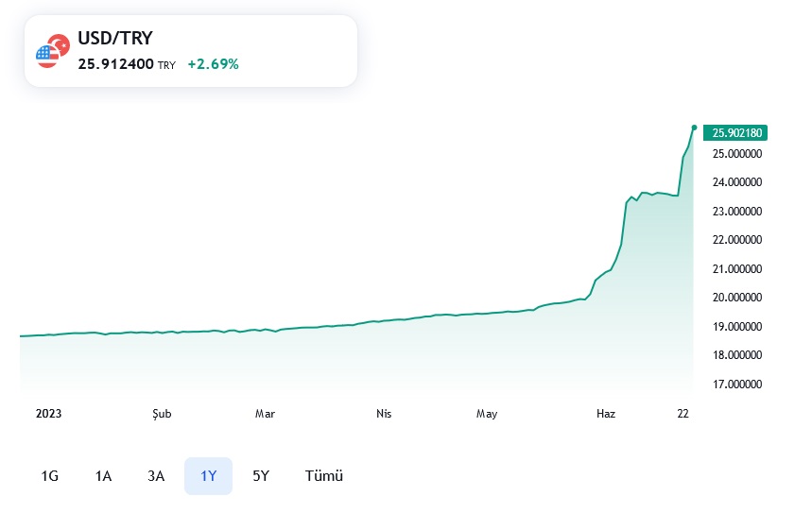Switch to the 1A time range
The image size is (812, 513).
103,476
